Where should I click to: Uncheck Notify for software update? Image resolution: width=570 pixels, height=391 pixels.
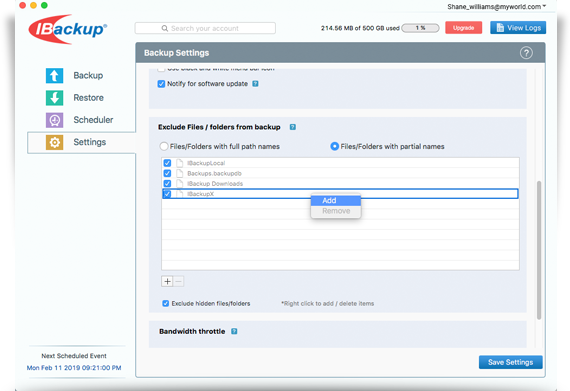point(161,84)
